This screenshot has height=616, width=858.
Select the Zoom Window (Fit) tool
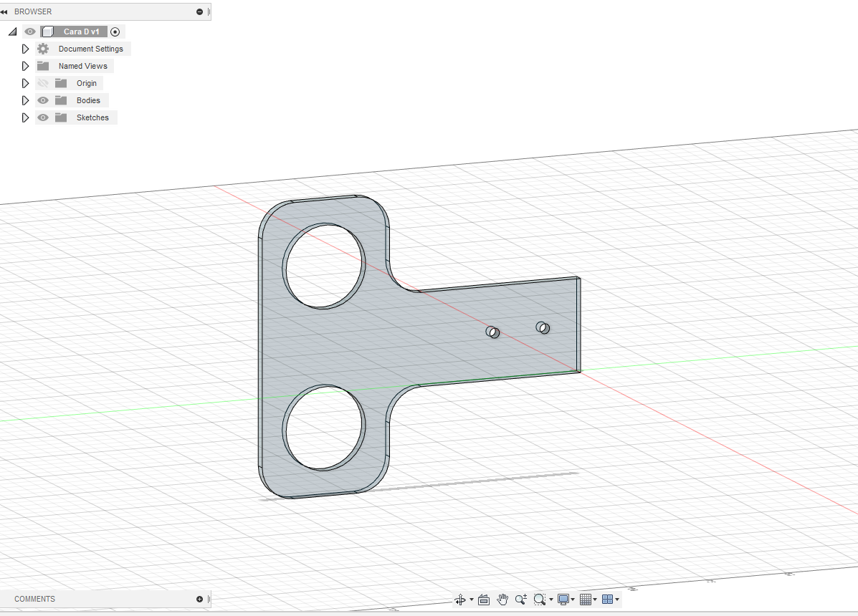(x=540, y=600)
